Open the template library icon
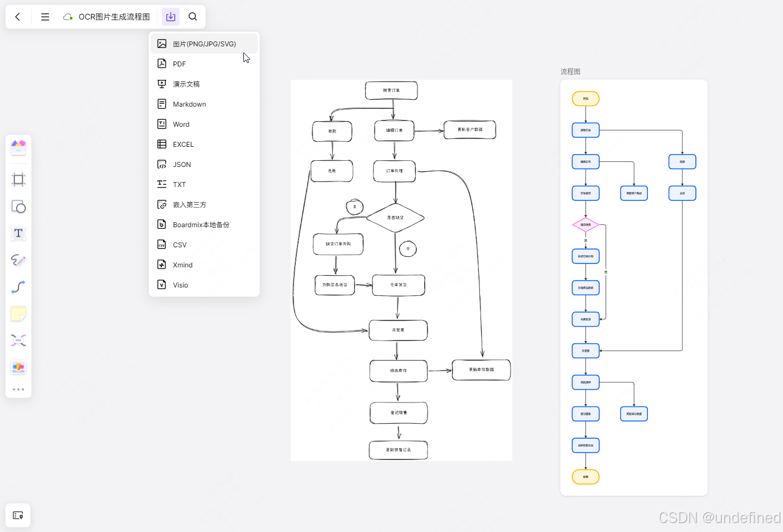Screen dimensions: 783x532 18,147
